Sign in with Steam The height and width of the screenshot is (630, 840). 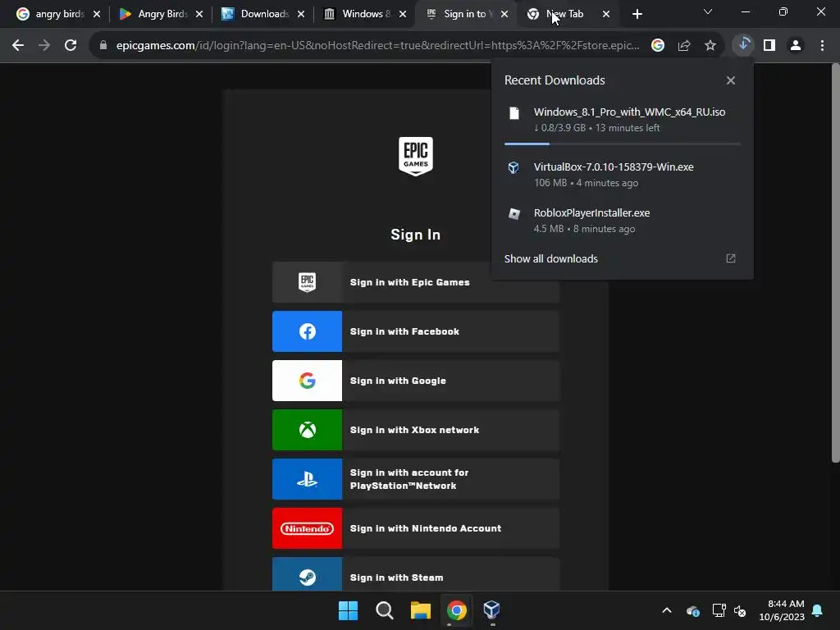pyautogui.click(x=416, y=574)
